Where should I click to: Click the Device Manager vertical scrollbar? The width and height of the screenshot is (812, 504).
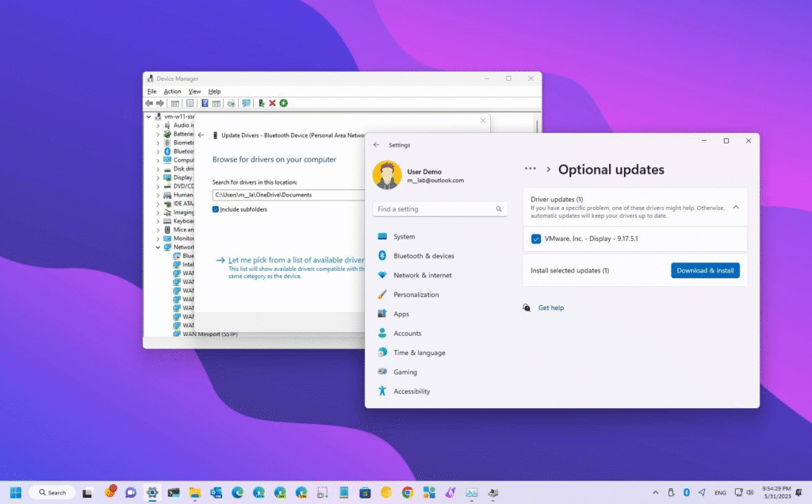tap(537, 127)
